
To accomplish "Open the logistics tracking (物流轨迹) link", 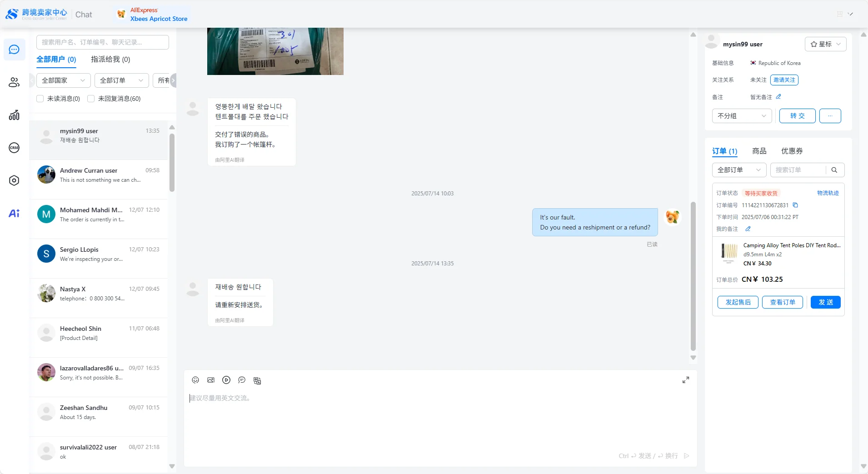I will click(828, 193).
